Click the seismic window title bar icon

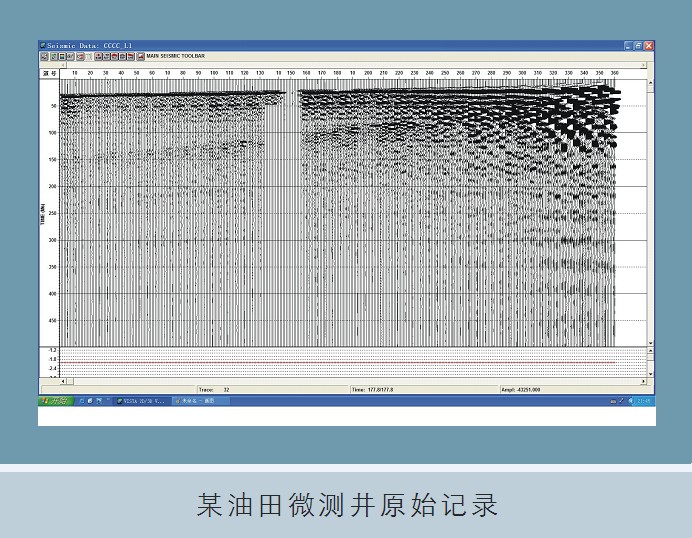point(43,46)
